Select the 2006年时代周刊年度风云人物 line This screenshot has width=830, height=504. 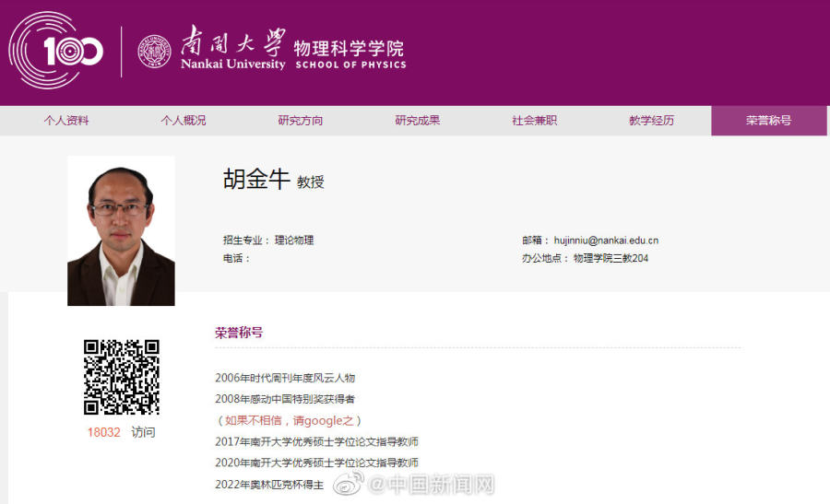pyautogui.click(x=285, y=378)
